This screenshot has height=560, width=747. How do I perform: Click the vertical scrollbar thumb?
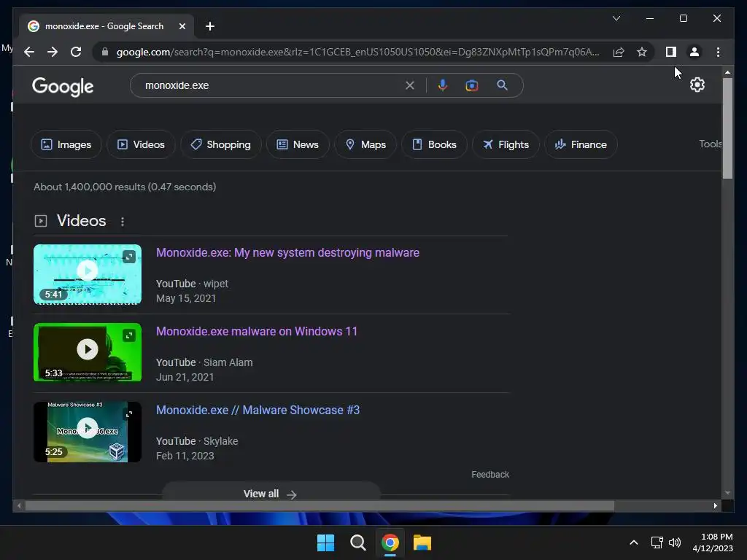[727, 128]
